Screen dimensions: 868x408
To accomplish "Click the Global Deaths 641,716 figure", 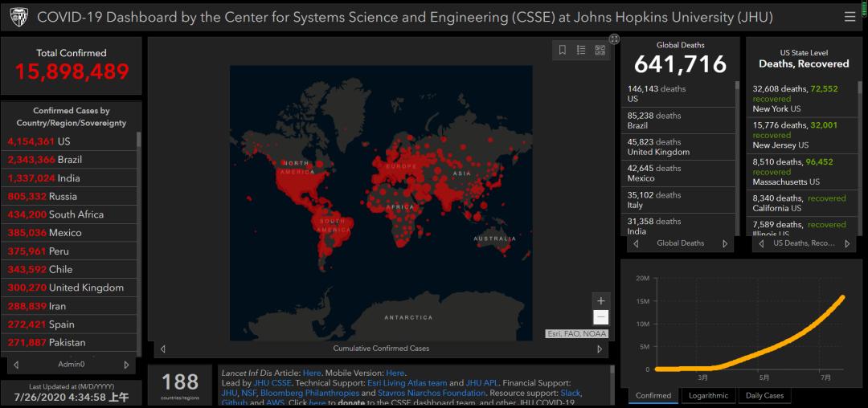I will click(680, 64).
